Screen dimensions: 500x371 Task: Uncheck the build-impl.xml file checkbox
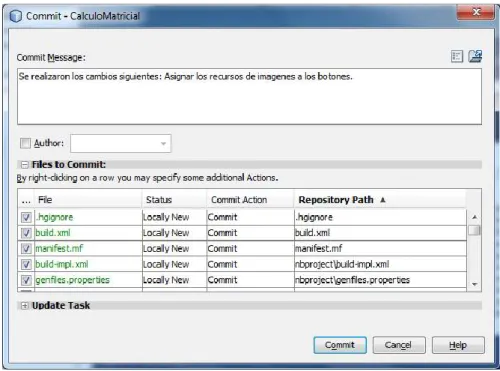click(x=26, y=264)
